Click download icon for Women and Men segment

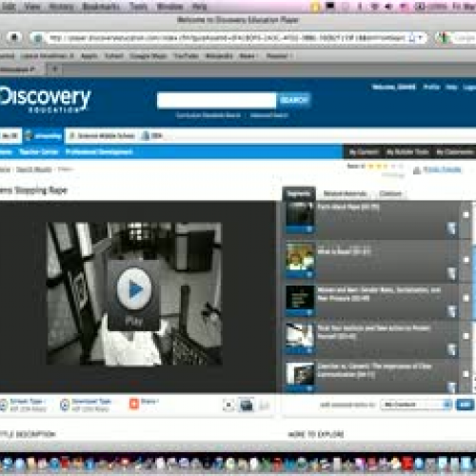(x=451, y=311)
